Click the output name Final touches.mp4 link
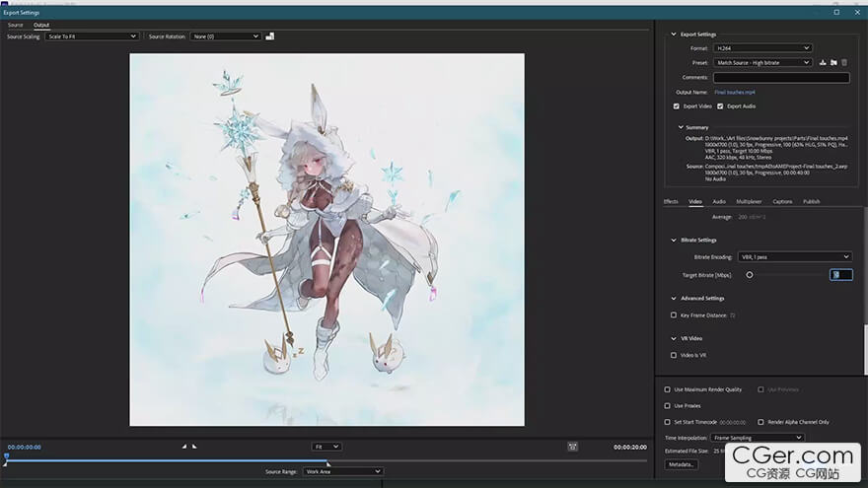 coord(735,93)
